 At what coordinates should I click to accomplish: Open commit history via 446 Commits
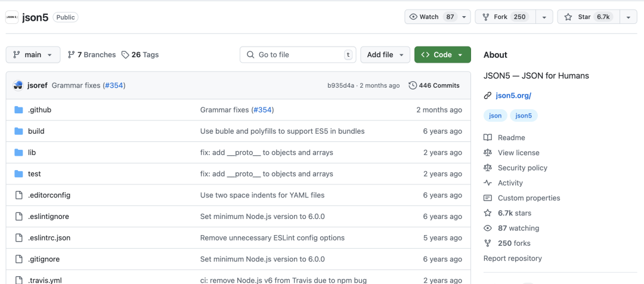click(x=434, y=85)
